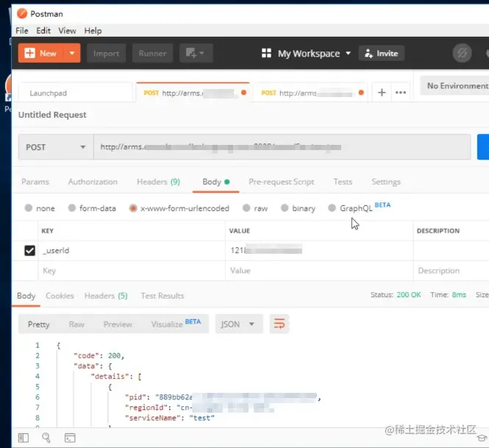Select the binary body type
Image resolution: width=489 pixels, height=448 pixels.
pos(285,207)
